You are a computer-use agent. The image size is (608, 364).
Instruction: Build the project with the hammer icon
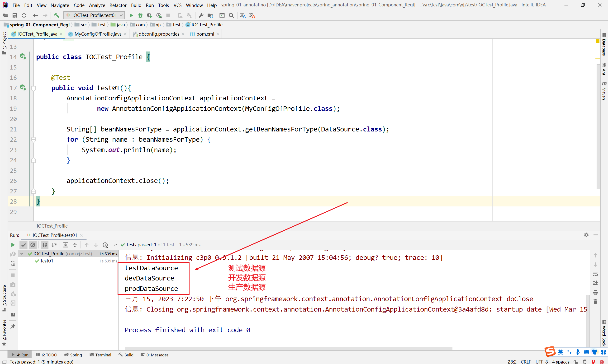(57, 15)
